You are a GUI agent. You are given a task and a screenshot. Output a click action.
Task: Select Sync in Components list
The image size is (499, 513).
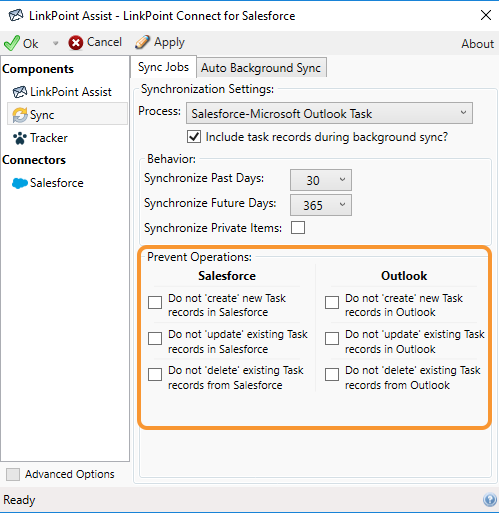[68, 115]
